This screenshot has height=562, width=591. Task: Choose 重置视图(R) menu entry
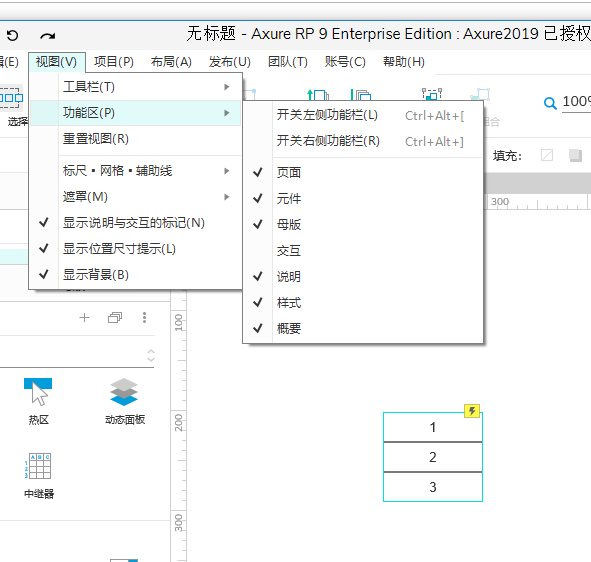(135, 139)
